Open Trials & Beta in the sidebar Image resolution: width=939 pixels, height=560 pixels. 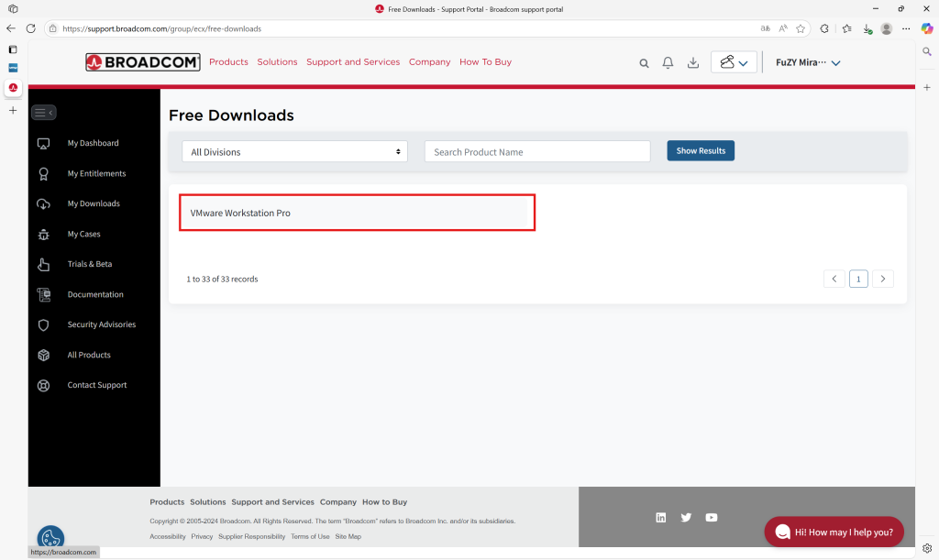pos(90,264)
